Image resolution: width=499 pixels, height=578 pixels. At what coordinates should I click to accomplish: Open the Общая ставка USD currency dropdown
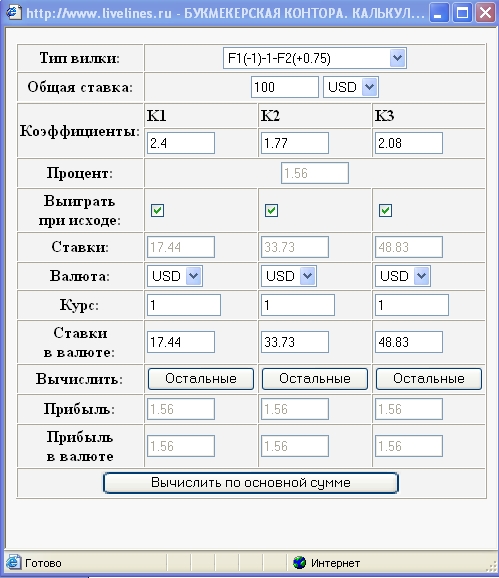350,87
